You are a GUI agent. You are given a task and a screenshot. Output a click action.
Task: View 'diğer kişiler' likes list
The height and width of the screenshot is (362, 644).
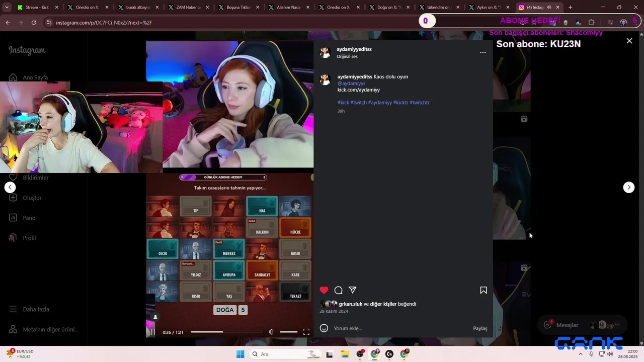pos(383,304)
